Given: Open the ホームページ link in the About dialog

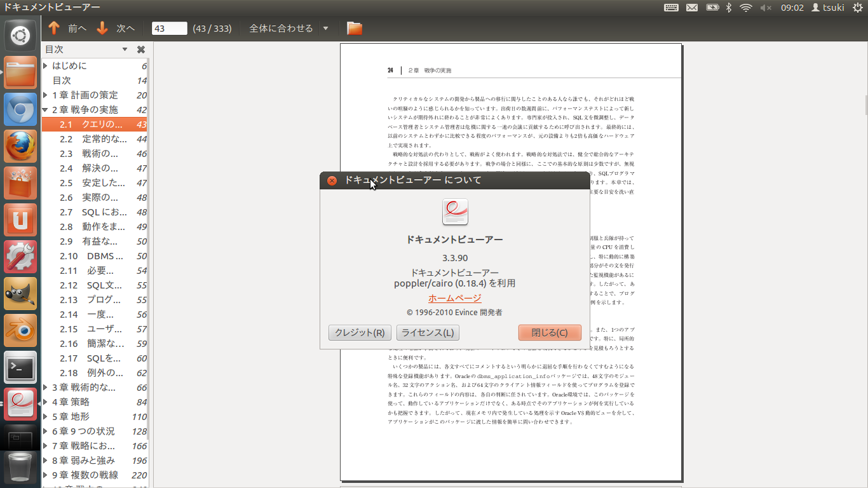Looking at the screenshot, I should pos(455,299).
